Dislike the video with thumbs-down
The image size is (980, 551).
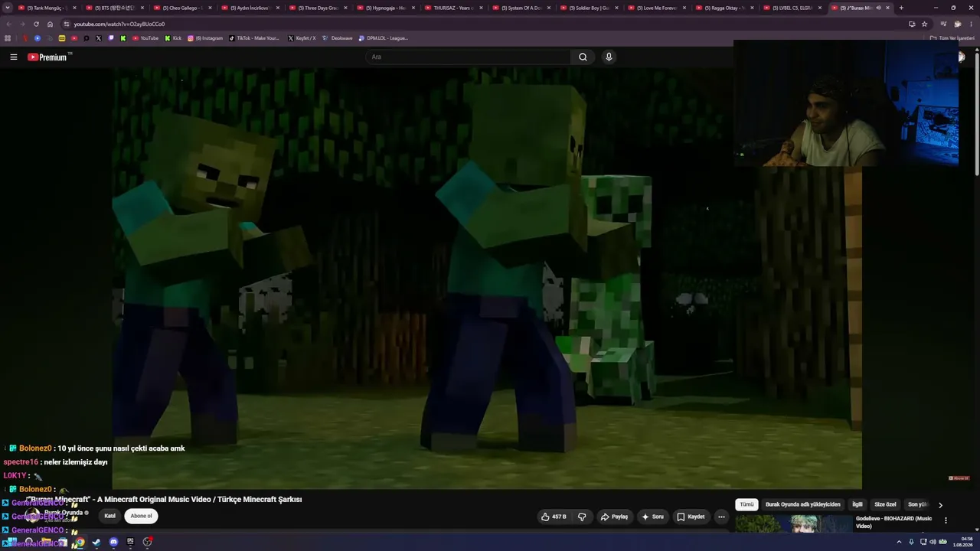(582, 517)
